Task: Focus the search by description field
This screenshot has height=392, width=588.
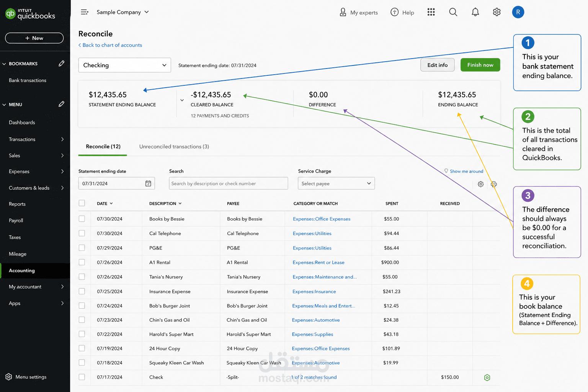Action: coord(228,183)
